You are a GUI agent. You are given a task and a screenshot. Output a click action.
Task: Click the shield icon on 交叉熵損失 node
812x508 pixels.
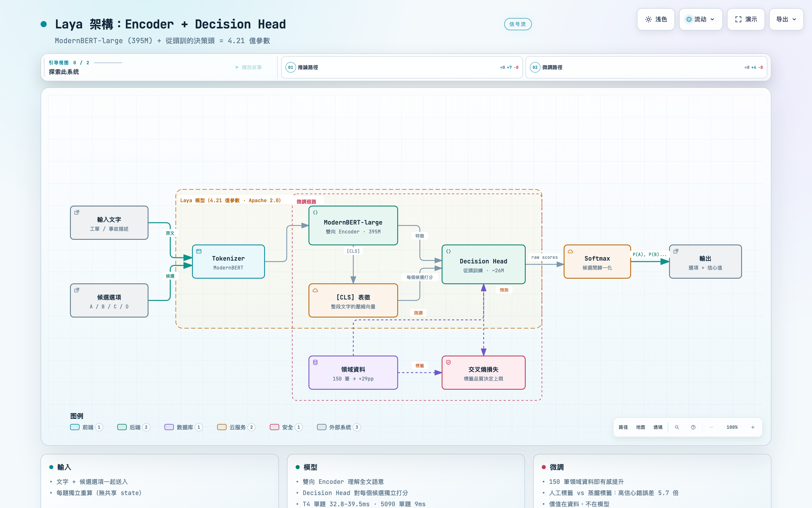[x=448, y=362]
